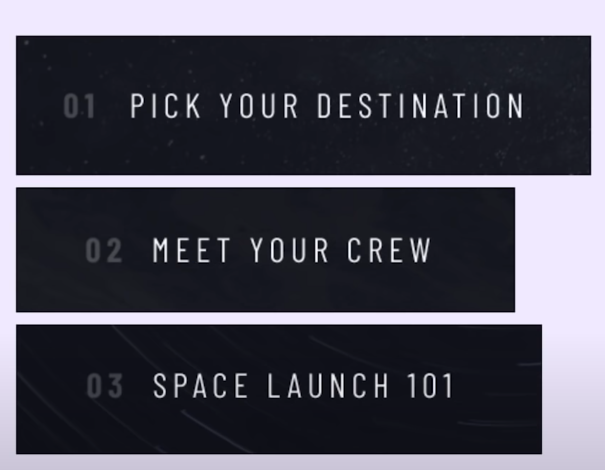Click the word SPACE in third banner
The image size is (605, 470).
(x=200, y=385)
